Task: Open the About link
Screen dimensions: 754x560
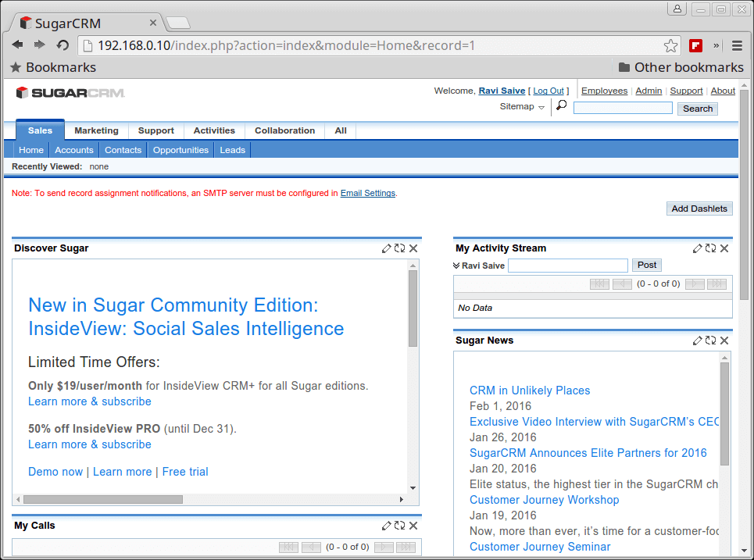Action: click(723, 91)
